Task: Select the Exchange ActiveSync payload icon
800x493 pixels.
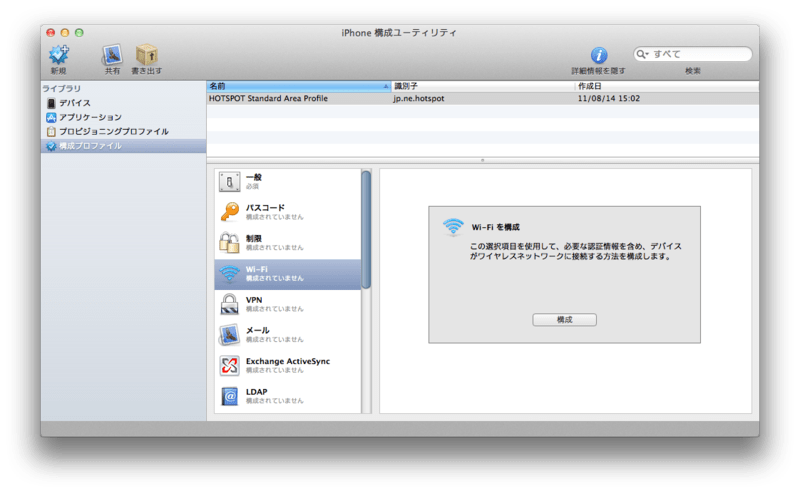Action: (229, 365)
